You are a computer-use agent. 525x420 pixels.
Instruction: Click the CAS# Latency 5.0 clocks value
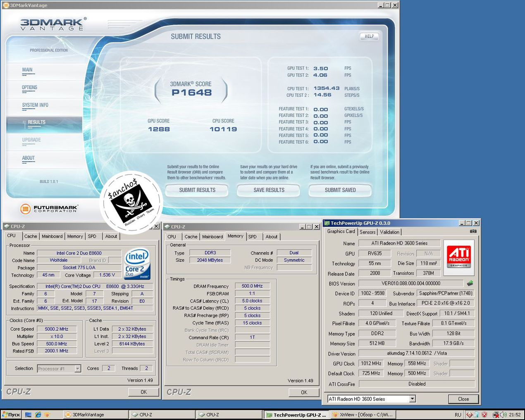point(252,301)
